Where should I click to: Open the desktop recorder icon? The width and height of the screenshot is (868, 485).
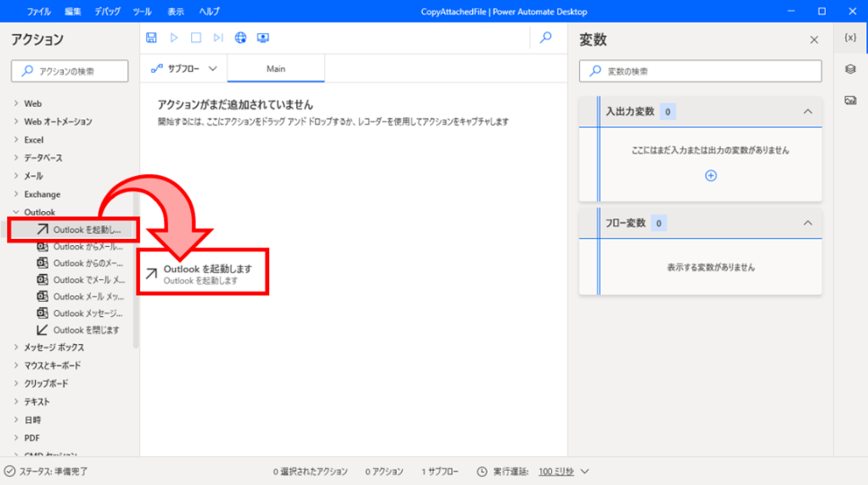click(x=263, y=37)
